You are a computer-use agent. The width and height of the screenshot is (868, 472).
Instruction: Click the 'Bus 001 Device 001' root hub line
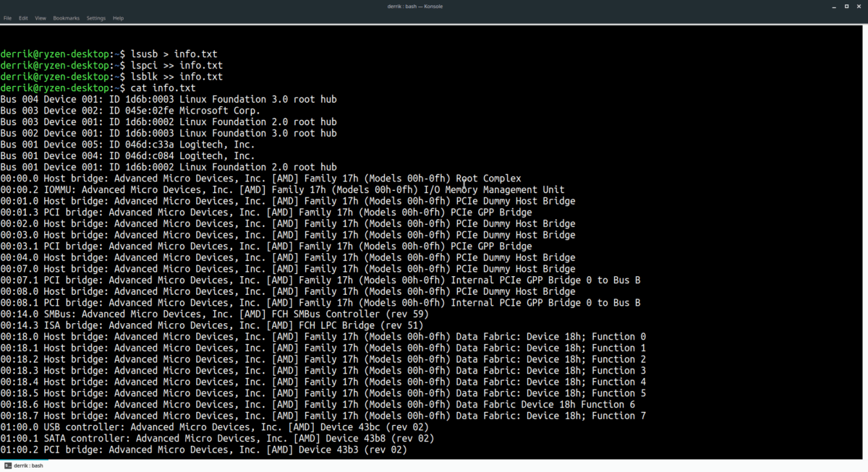[169, 167]
